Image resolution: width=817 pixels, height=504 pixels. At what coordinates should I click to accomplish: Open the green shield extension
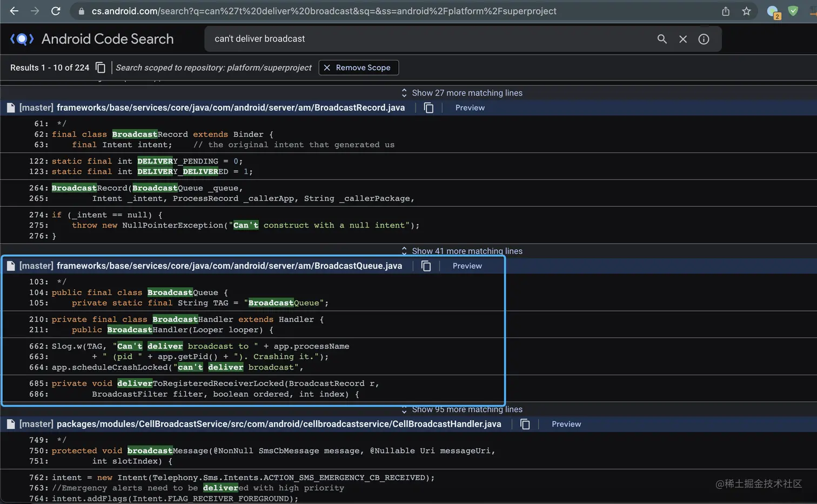click(x=793, y=11)
